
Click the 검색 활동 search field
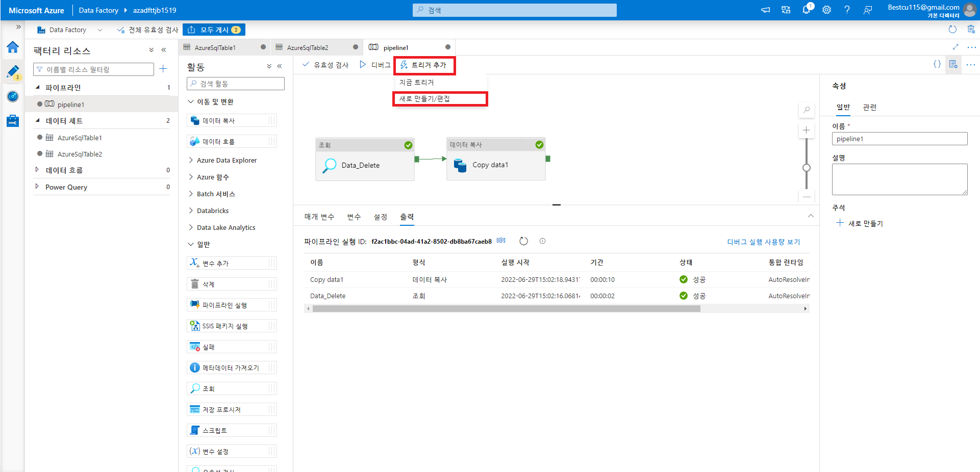[236, 84]
